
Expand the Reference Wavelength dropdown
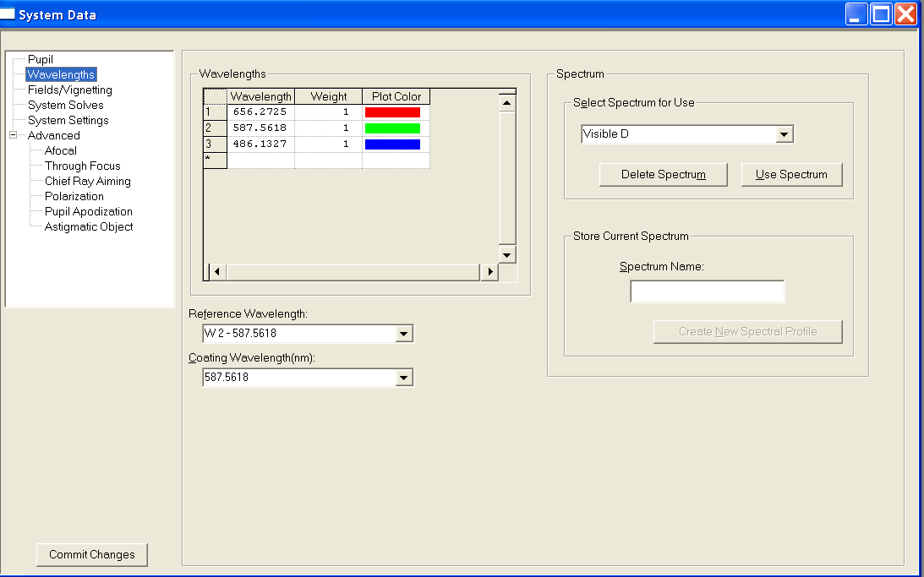click(404, 335)
